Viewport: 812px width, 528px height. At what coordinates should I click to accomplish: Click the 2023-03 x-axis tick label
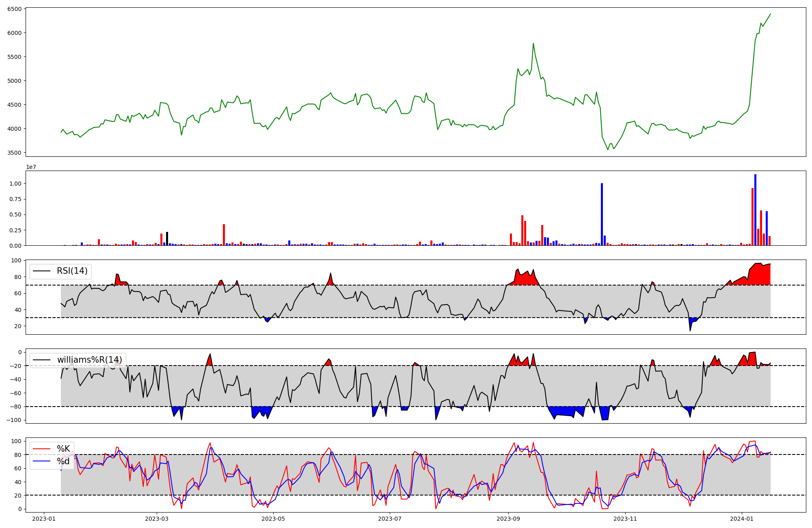click(x=157, y=519)
